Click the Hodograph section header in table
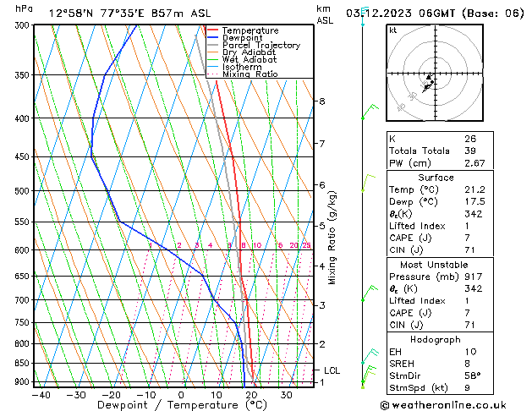The height and width of the screenshot is (411, 532). tap(436, 340)
